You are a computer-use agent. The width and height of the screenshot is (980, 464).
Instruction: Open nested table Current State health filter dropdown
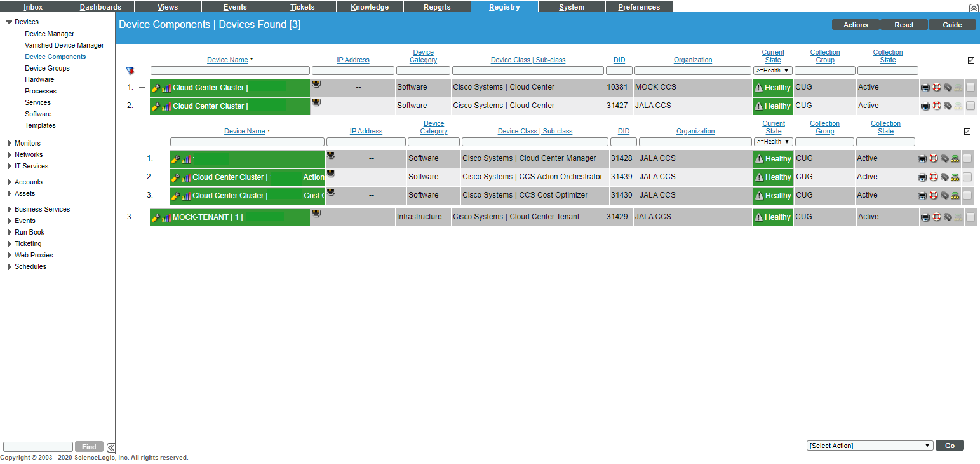773,142
